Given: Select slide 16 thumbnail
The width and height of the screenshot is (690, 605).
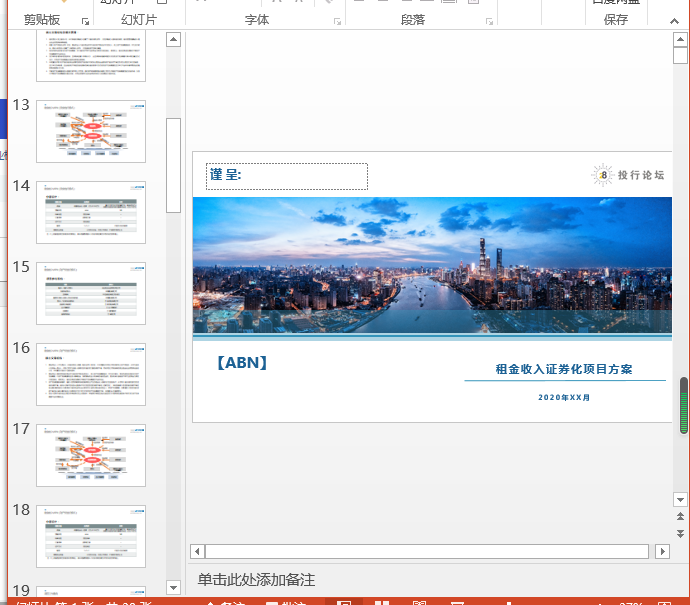Looking at the screenshot, I should [91, 374].
